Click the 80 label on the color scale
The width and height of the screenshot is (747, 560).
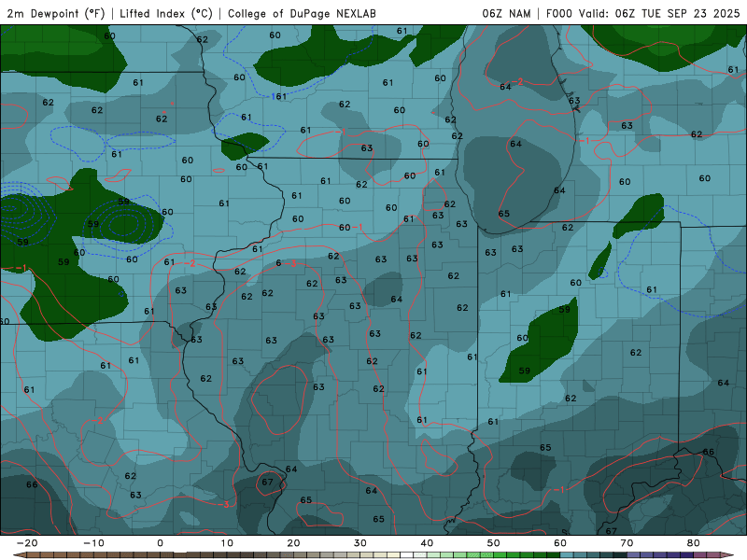point(694,543)
